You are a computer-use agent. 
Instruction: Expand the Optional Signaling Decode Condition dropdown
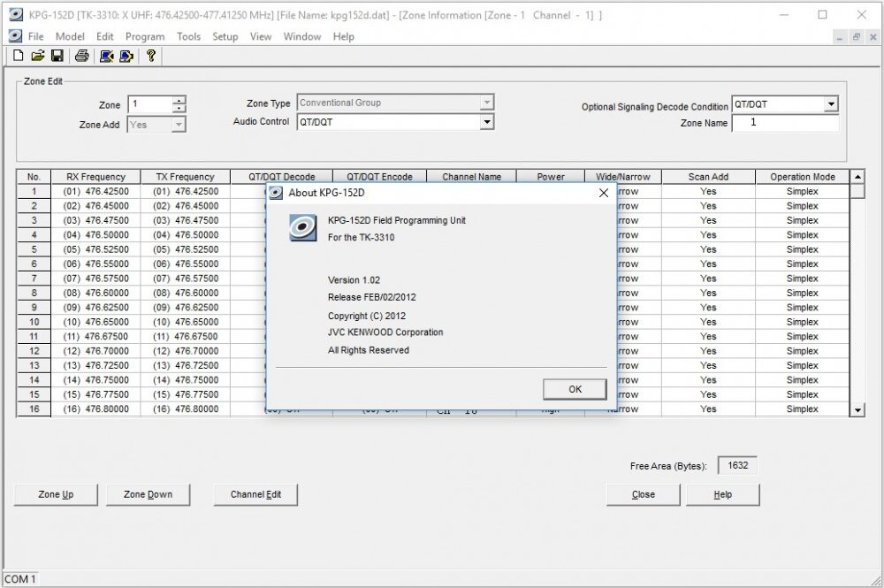pos(831,104)
